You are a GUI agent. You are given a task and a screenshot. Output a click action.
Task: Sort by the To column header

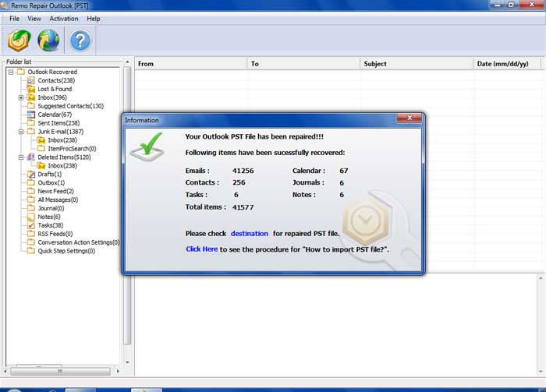coord(303,64)
